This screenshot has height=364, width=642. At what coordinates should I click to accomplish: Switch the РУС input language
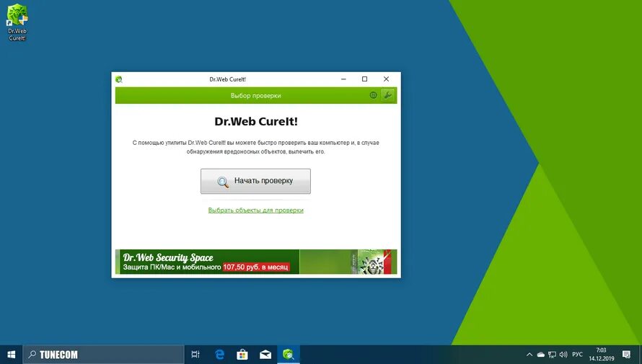coord(577,355)
